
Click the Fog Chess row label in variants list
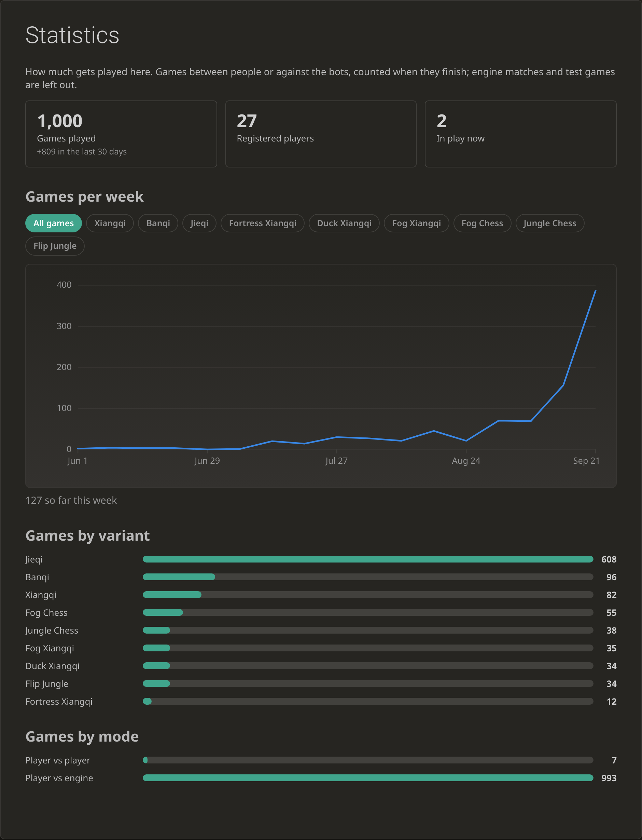tap(46, 612)
